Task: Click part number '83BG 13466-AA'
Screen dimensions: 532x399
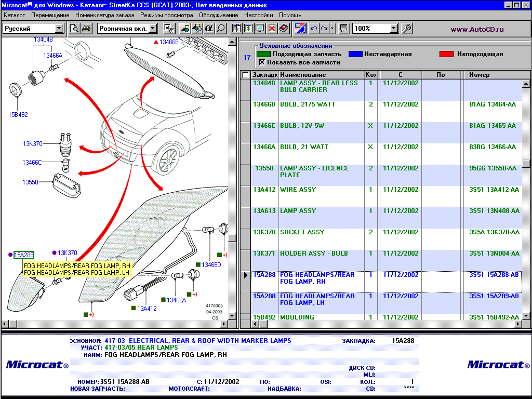Action: point(493,147)
